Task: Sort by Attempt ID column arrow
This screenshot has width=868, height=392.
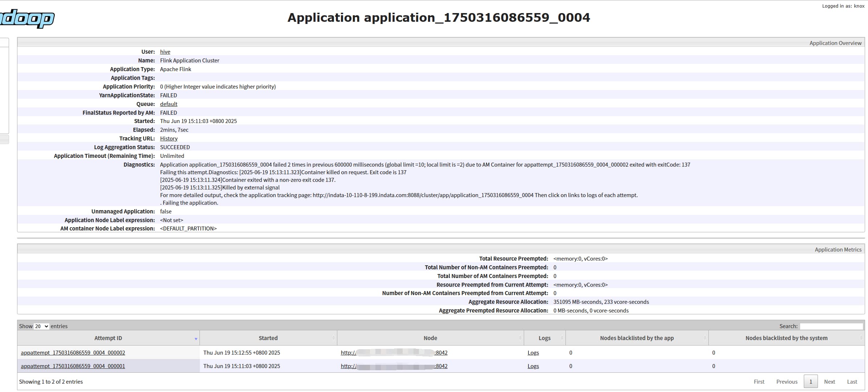Action: pos(196,339)
